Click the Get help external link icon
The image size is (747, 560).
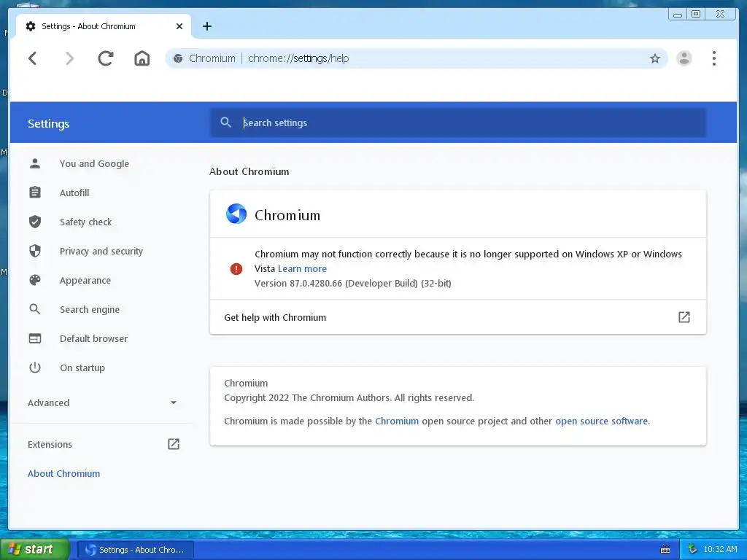pyautogui.click(x=684, y=317)
